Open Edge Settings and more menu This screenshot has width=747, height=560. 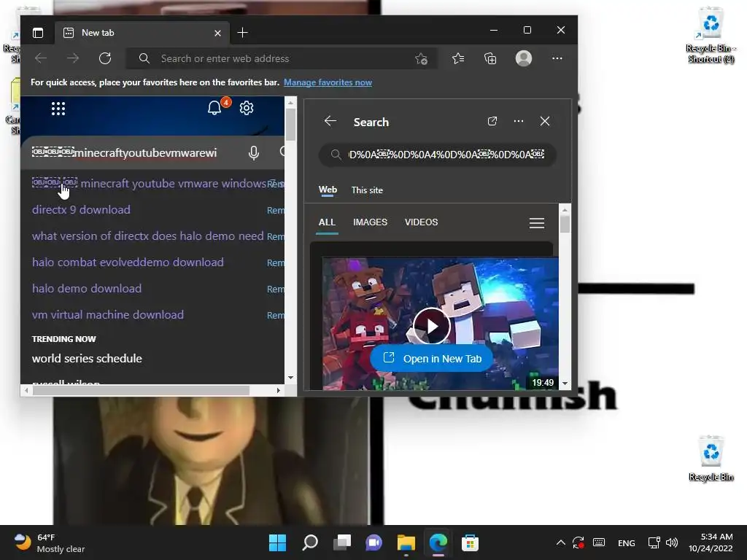pos(557,58)
